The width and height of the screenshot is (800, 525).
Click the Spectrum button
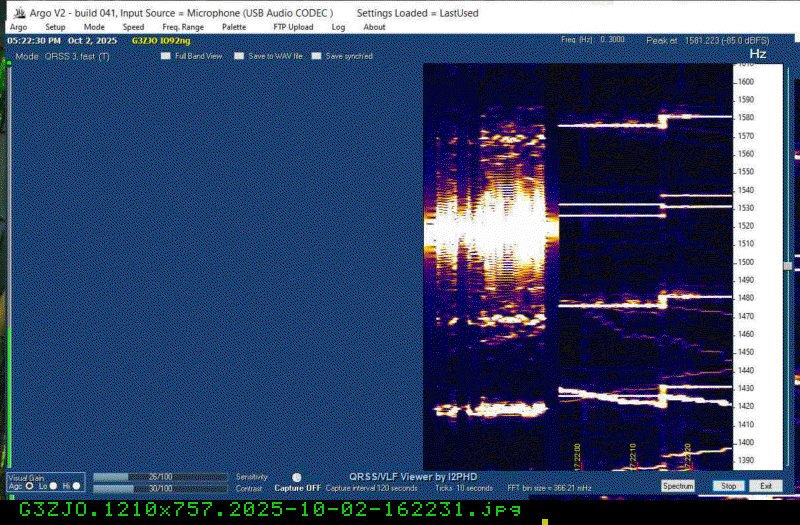pos(677,486)
